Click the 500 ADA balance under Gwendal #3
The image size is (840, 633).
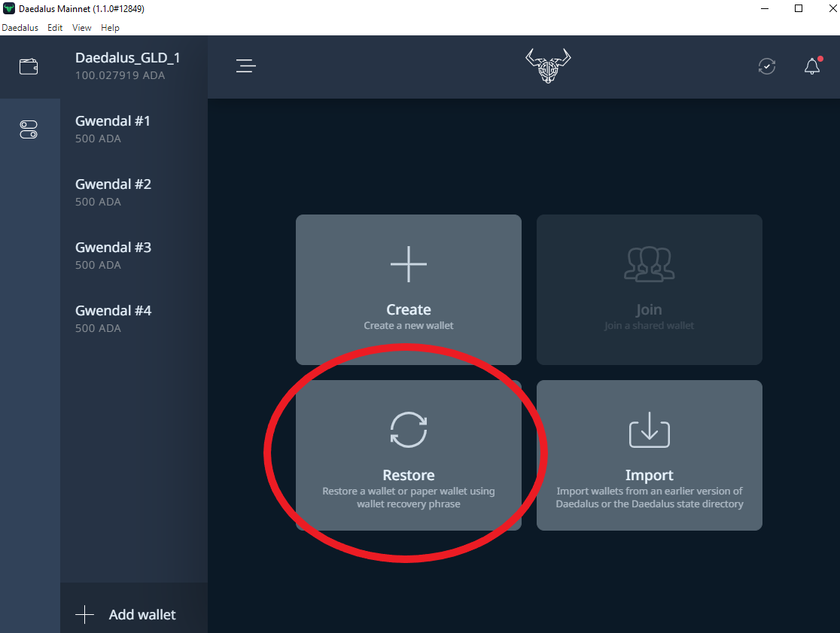pos(98,265)
